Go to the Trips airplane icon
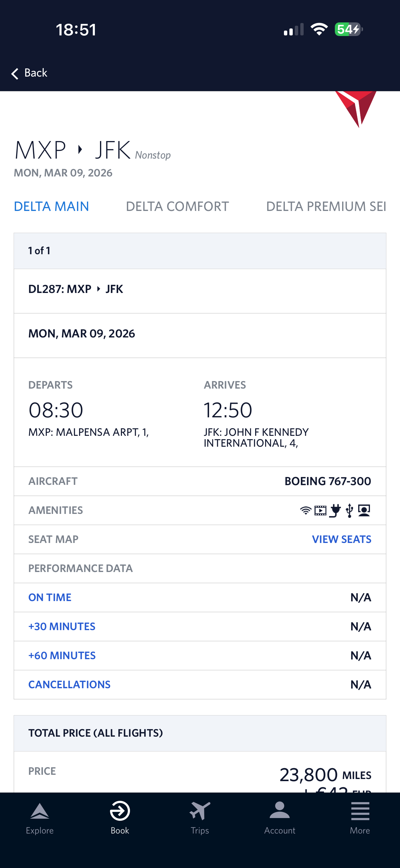The height and width of the screenshot is (868, 400). point(200,811)
